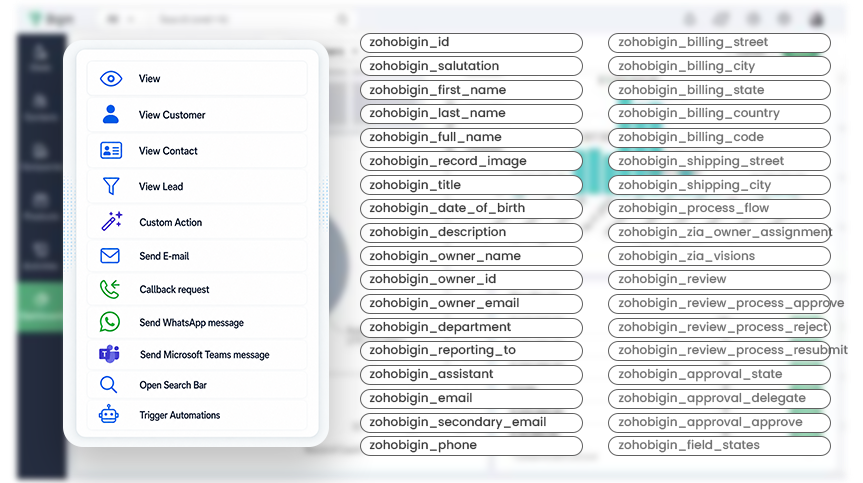Click the zohobigin_process_flow tag

[x=719, y=208]
